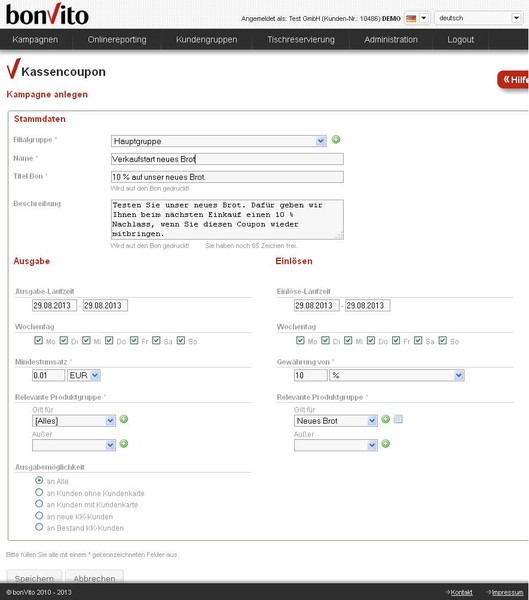Screen dimensions: 529x600
Task: Uncheck the So checkbox under Einlösen Wochentag
Action: click(442, 340)
